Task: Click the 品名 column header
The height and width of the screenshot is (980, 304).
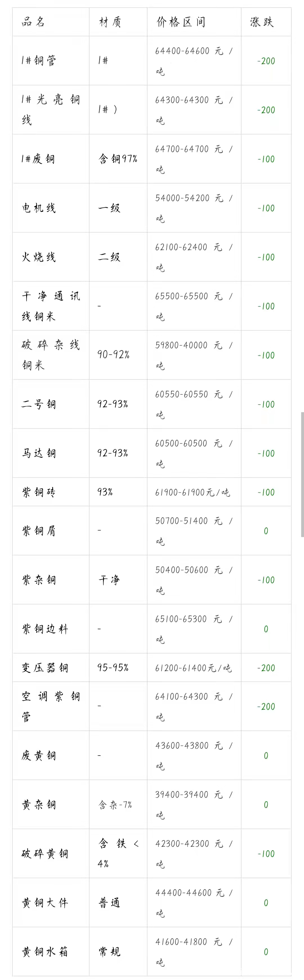Action: point(33,22)
